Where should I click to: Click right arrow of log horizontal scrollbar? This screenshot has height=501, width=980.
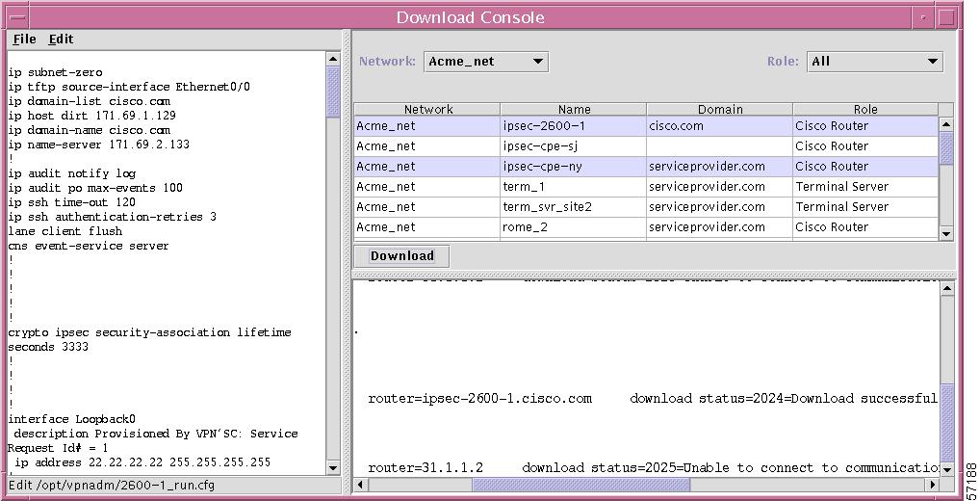(933, 484)
